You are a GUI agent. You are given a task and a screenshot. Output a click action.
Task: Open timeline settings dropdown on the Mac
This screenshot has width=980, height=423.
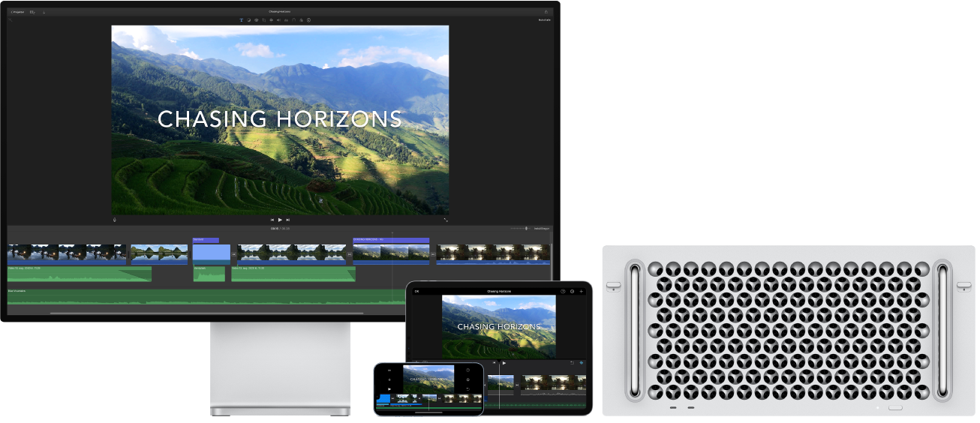pos(542,228)
